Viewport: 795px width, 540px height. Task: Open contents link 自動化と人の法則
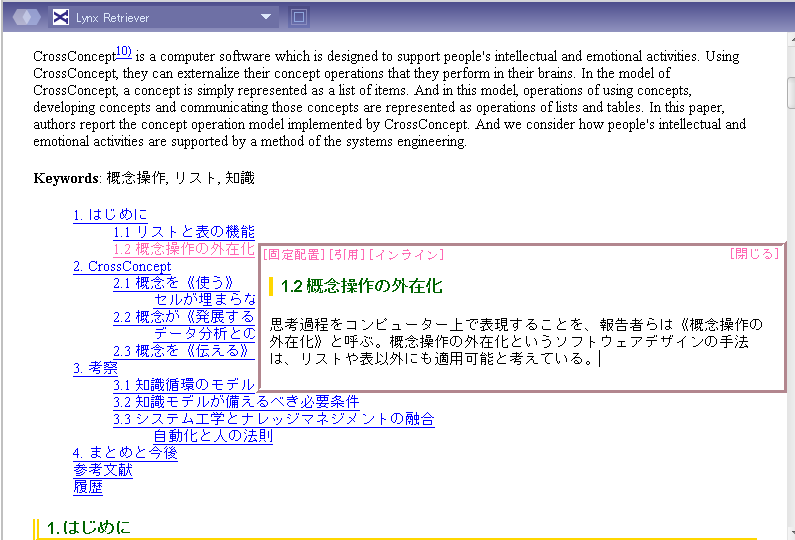pos(213,436)
